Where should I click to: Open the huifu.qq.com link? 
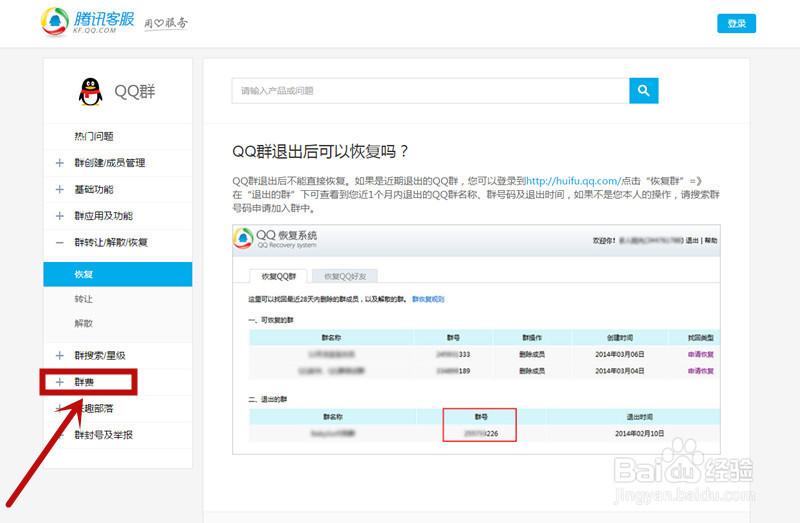[x=573, y=181]
